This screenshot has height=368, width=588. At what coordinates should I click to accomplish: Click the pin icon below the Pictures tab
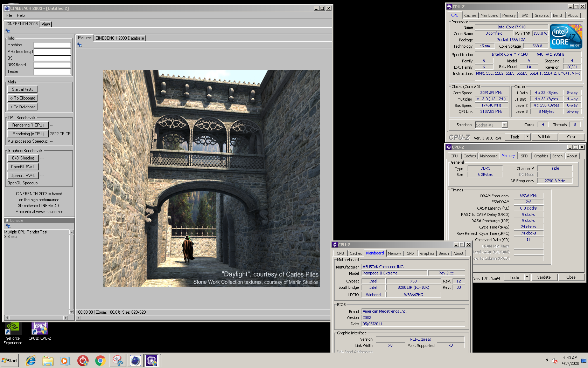point(79,45)
